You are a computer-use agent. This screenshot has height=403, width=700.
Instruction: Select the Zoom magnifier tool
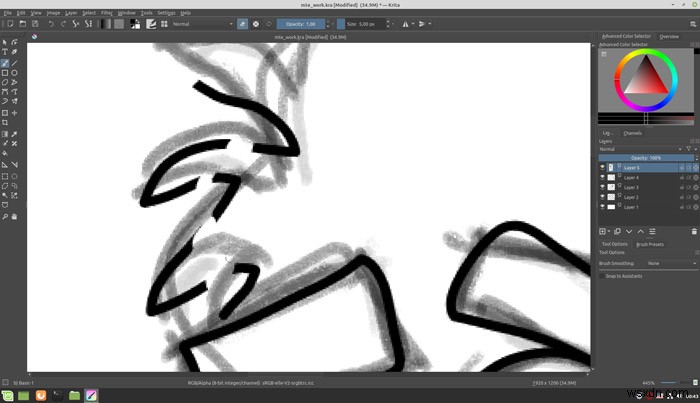pos(5,216)
